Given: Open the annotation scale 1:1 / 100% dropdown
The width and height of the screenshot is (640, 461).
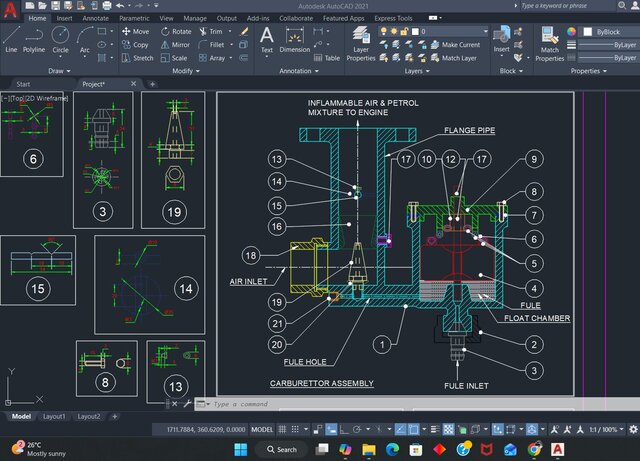Looking at the screenshot, I should [x=606, y=429].
